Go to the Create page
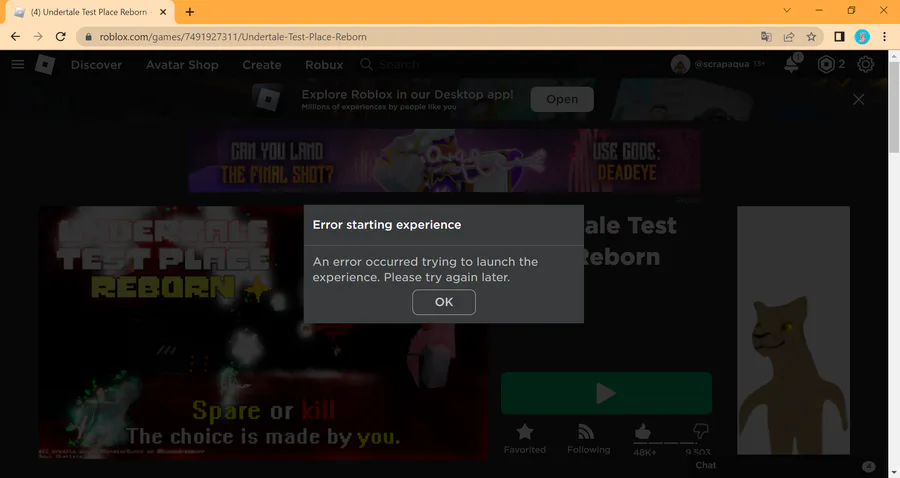 [x=262, y=65]
